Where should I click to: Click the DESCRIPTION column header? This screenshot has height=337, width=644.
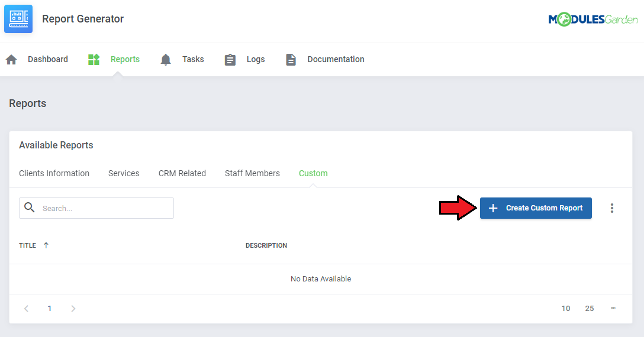click(x=266, y=245)
